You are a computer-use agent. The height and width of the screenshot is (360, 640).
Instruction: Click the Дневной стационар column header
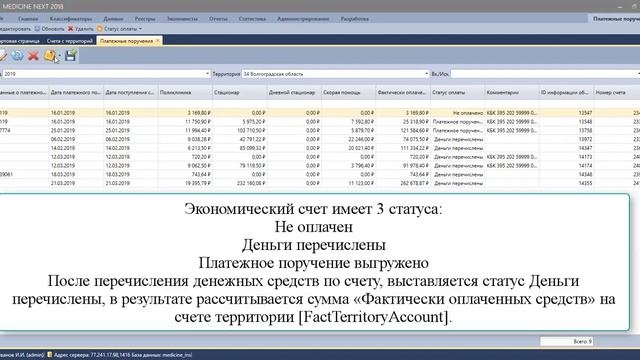294,93
